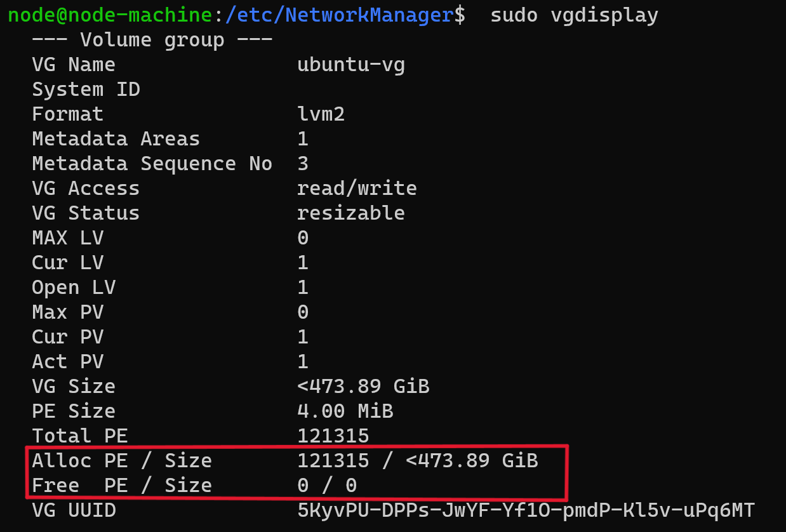The width and height of the screenshot is (786, 532).
Task: Click the MAX LV label
Action: click(x=68, y=238)
